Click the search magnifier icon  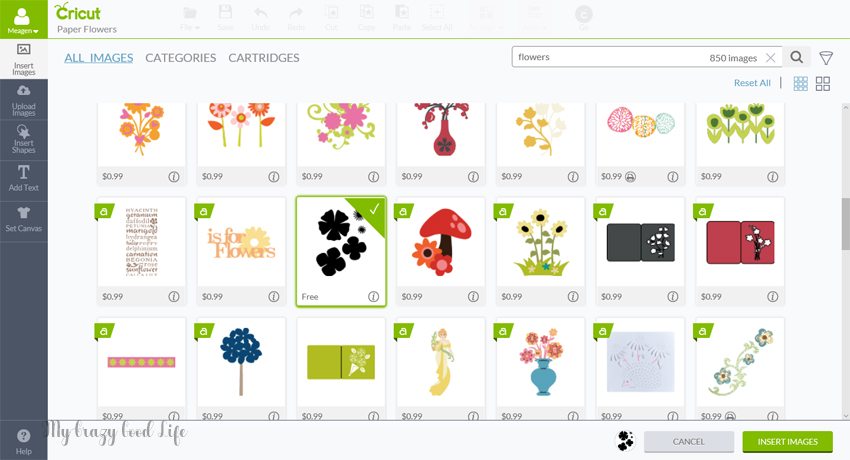pos(796,57)
